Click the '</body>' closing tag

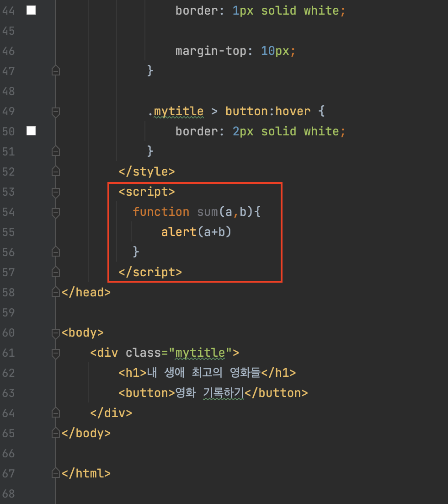86,433
